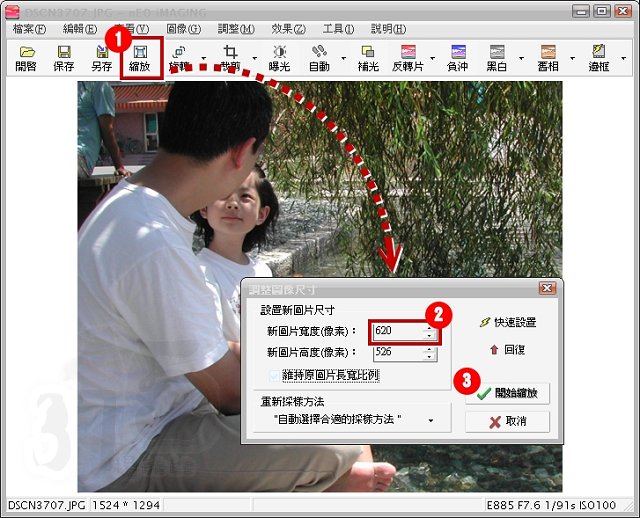Open the 圖像(G) menu
The height and width of the screenshot is (518, 640).
click(x=184, y=29)
